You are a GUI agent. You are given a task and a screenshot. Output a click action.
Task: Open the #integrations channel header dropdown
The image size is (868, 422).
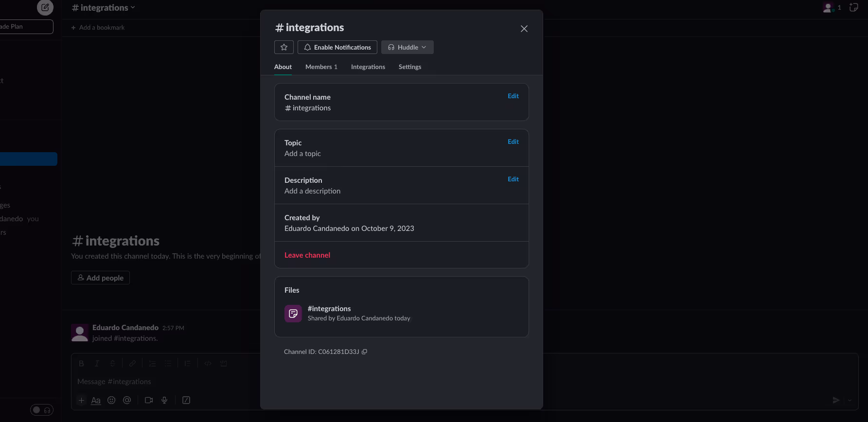104,7
